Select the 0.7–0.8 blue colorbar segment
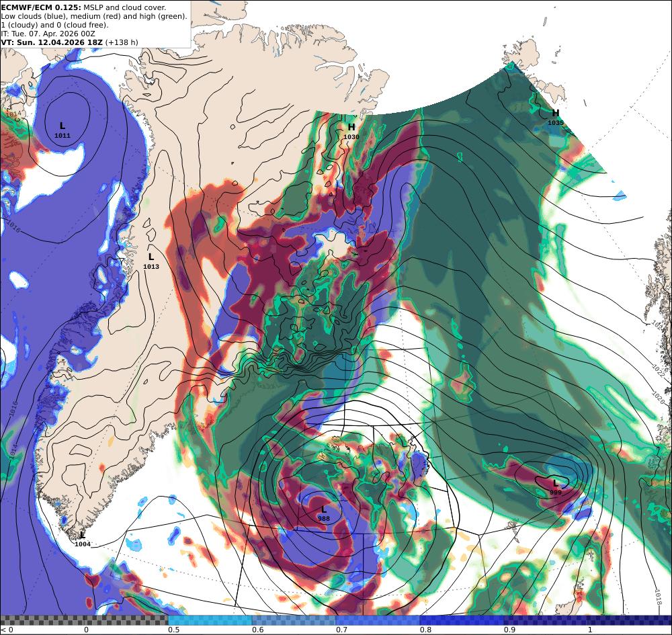 click(x=378, y=620)
